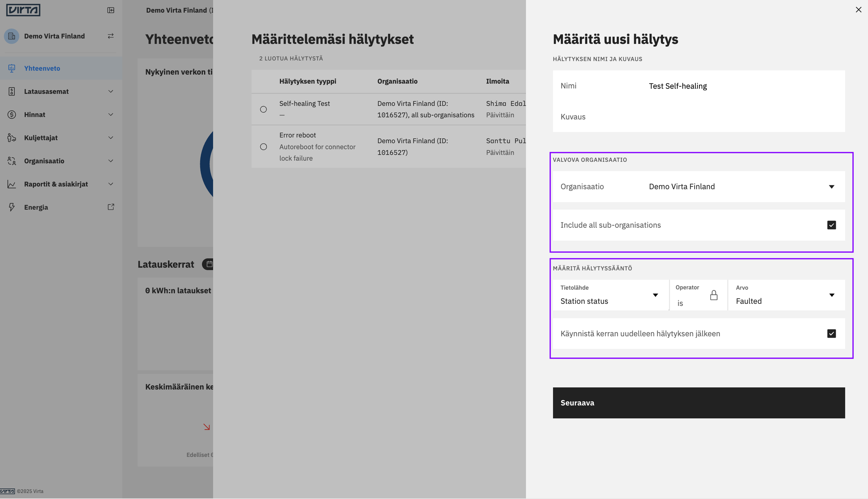Image resolution: width=868 pixels, height=499 pixels.
Task: Click the Yhteenveto presentation icon
Action: [x=12, y=68]
